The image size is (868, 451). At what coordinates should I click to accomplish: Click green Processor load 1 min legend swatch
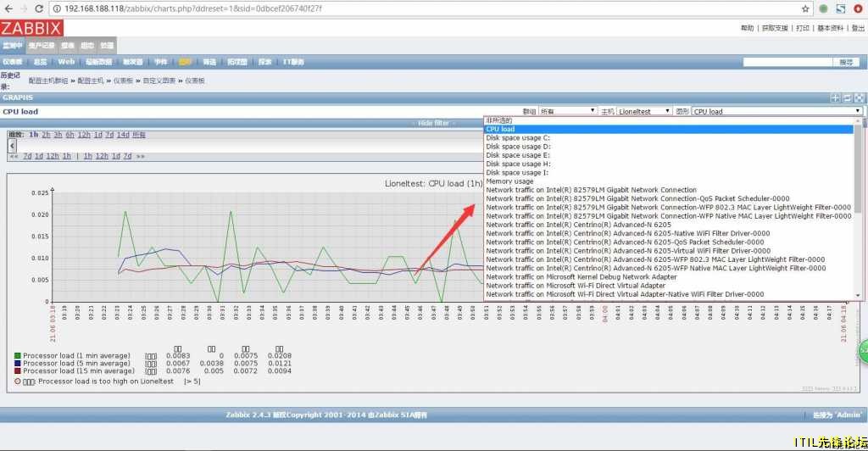coord(18,356)
